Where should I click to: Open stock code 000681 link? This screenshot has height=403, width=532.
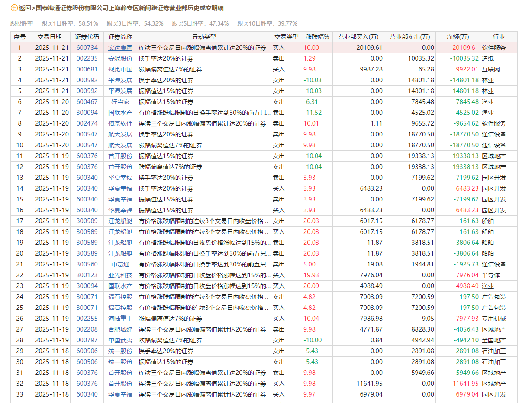tap(87, 69)
